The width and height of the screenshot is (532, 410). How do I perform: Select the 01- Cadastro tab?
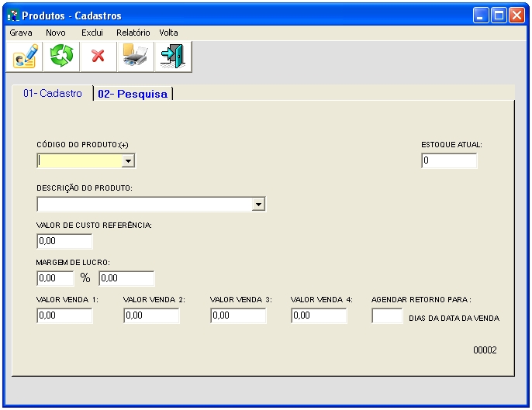pyautogui.click(x=52, y=93)
